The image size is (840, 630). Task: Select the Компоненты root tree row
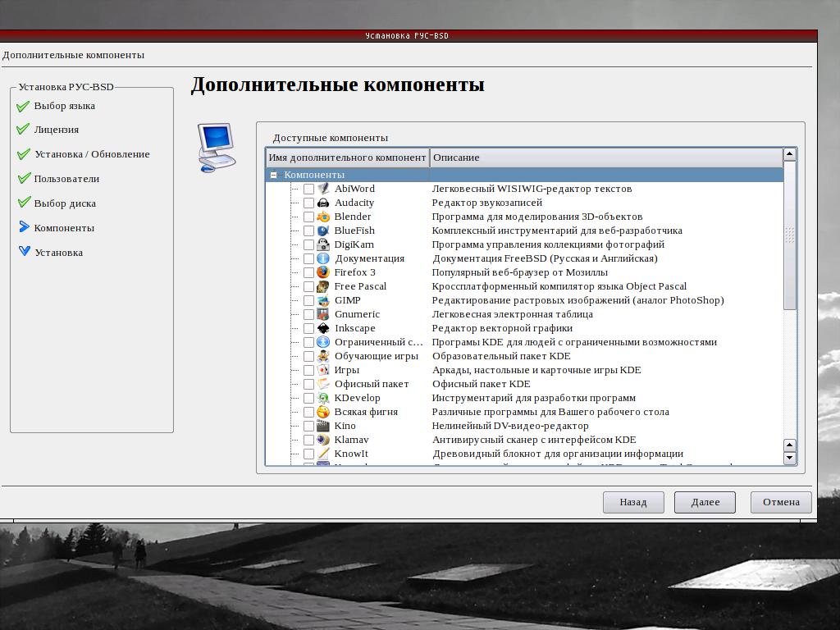(524, 175)
